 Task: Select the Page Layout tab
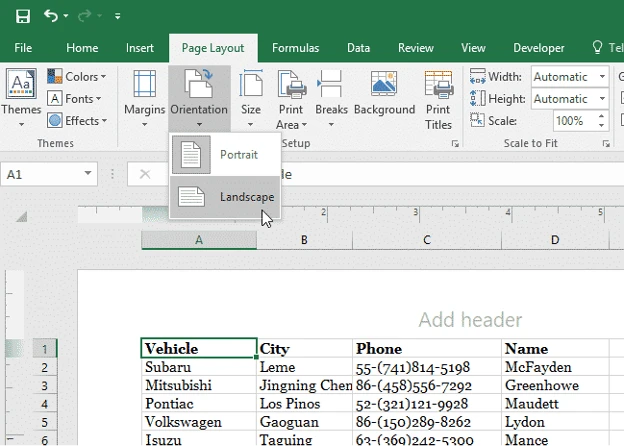pos(213,48)
